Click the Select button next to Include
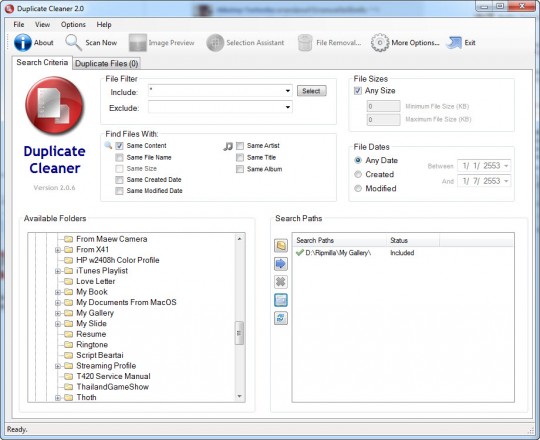The image size is (540, 440). coord(311,91)
